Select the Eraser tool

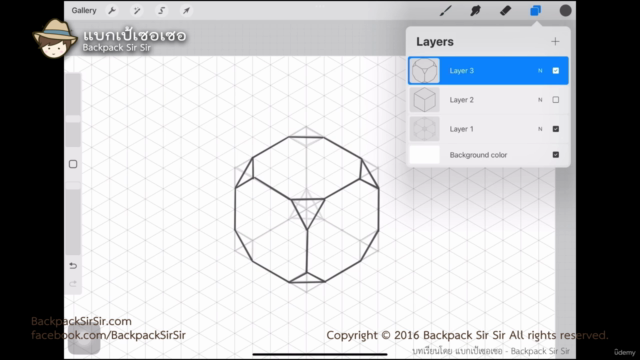(505, 11)
